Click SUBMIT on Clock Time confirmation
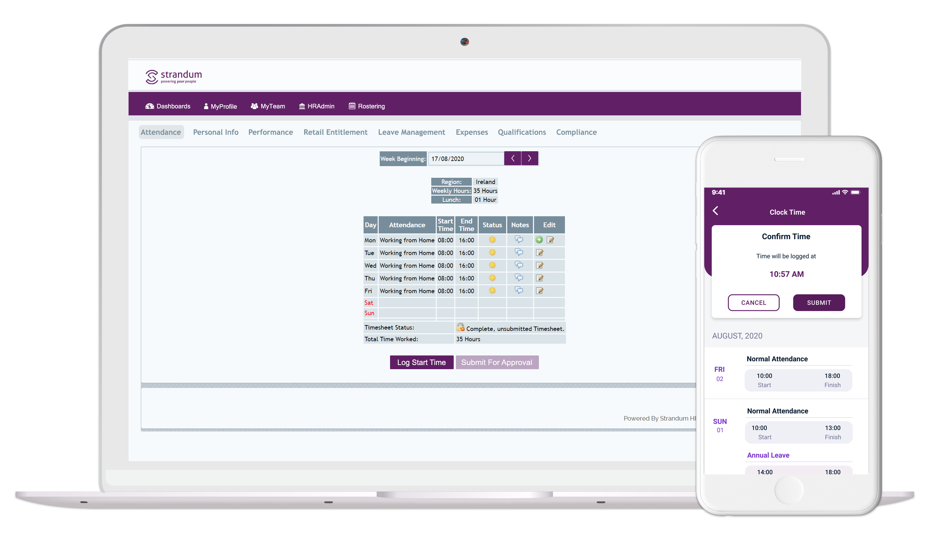The height and width of the screenshot is (560, 928). click(x=817, y=302)
